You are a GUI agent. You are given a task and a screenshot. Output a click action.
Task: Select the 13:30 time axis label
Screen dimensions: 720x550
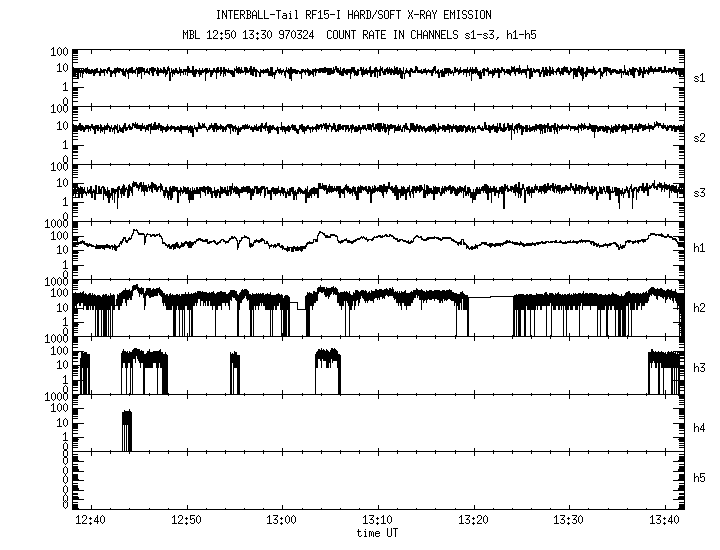pyautogui.click(x=568, y=520)
